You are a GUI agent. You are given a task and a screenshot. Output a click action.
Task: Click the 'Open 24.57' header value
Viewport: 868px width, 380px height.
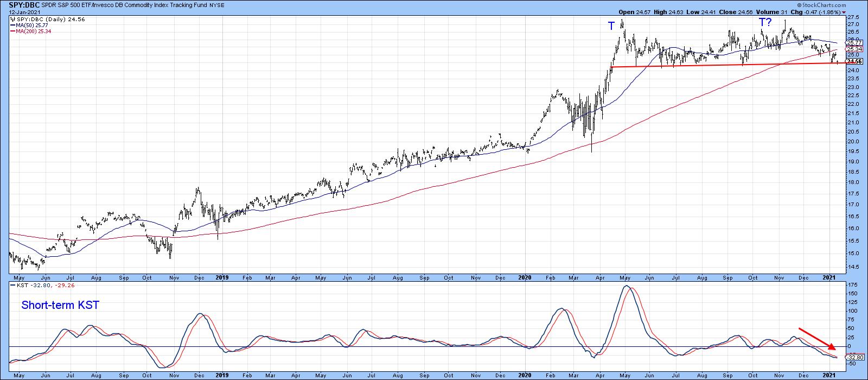634,12
